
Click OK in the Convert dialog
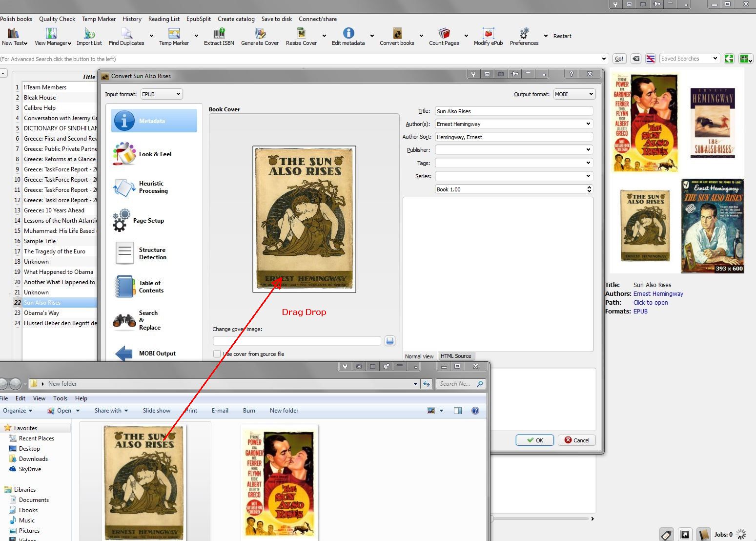(535, 440)
